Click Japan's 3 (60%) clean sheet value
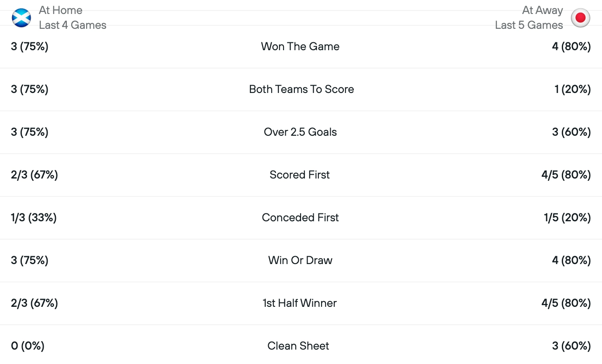Image resolution: width=602 pixels, height=364 pixels. pos(571,346)
